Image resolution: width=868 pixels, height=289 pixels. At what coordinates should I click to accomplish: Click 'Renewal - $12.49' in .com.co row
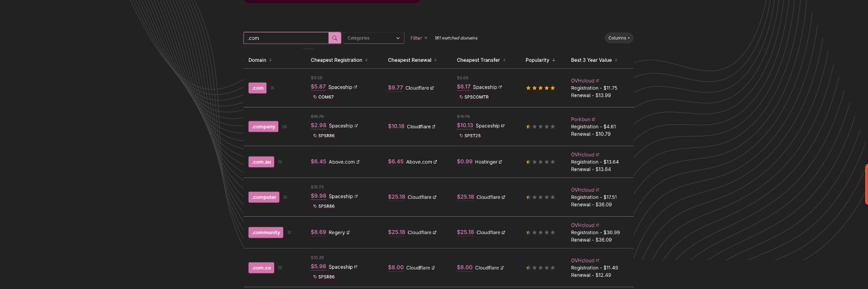pos(591,275)
